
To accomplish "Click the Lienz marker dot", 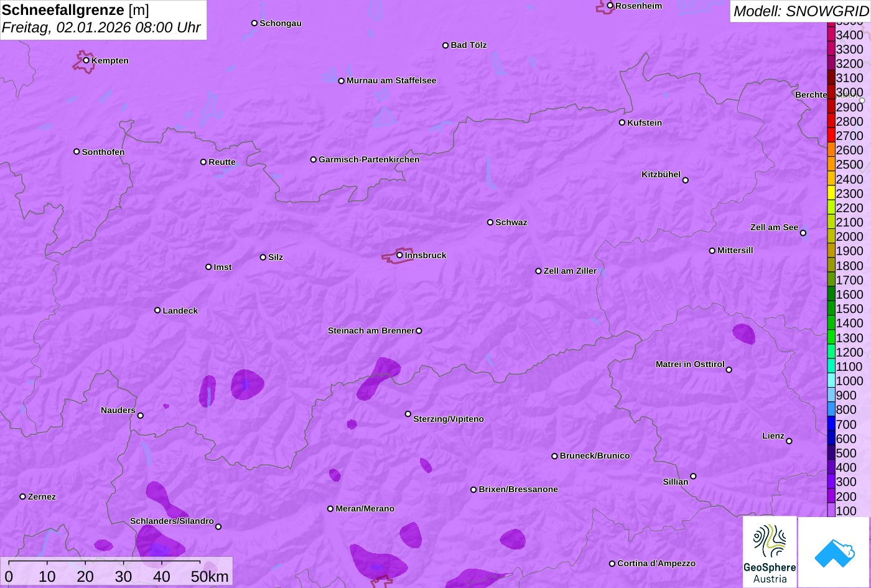I will pyautogui.click(x=789, y=441).
